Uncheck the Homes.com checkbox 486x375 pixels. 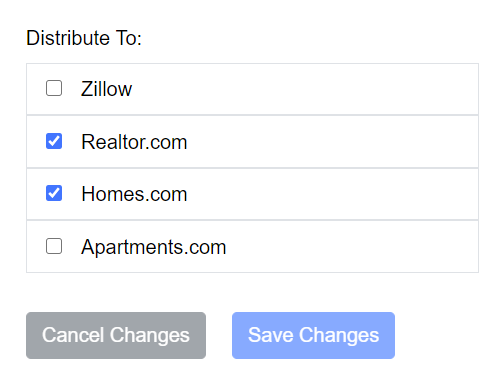coord(54,193)
